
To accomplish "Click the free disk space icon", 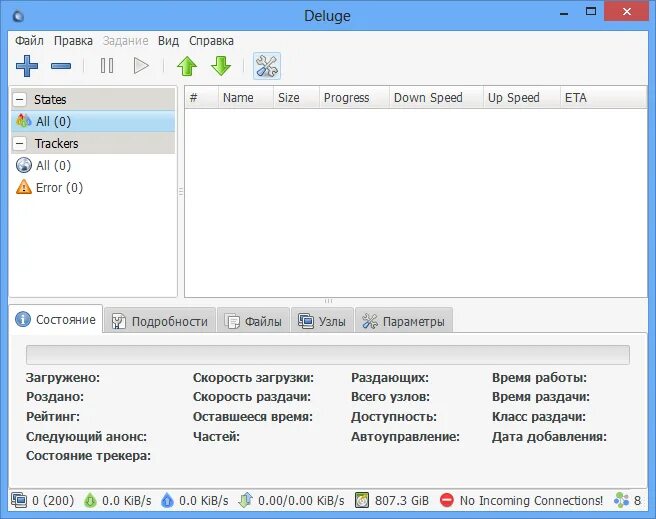I will coord(362,500).
